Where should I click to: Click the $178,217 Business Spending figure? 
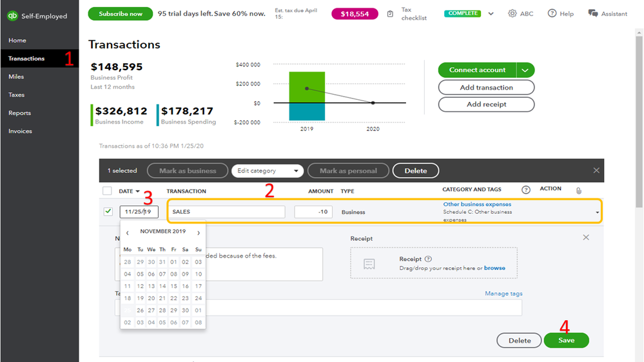coord(187,111)
